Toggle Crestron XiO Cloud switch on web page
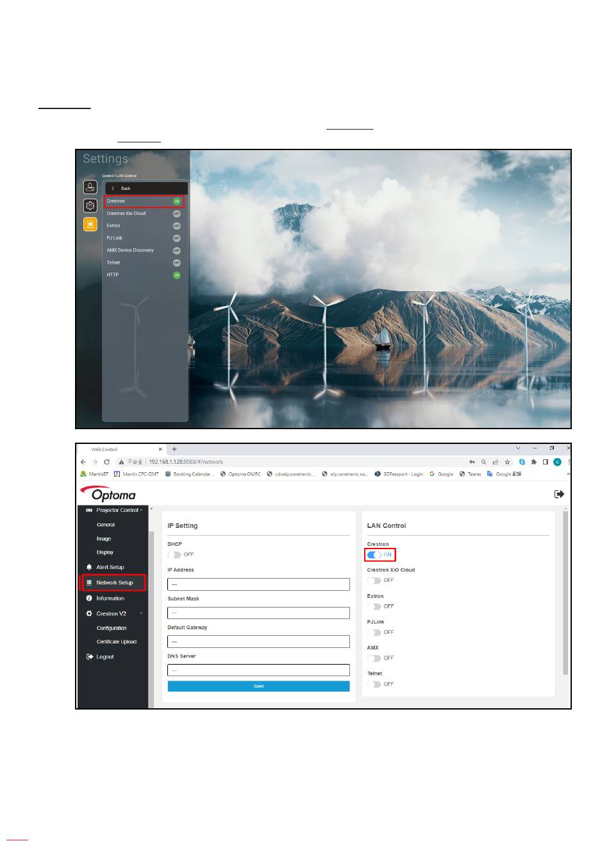This screenshot has height=868, width=609. click(x=374, y=581)
